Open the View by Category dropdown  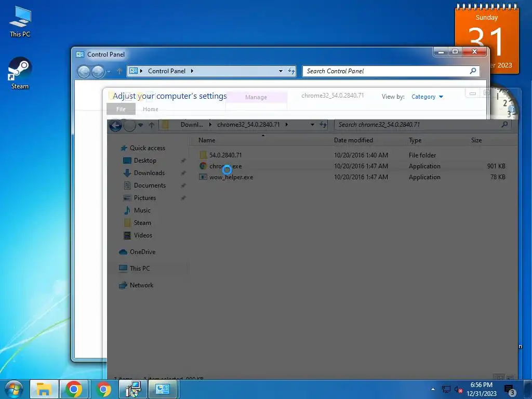click(427, 97)
